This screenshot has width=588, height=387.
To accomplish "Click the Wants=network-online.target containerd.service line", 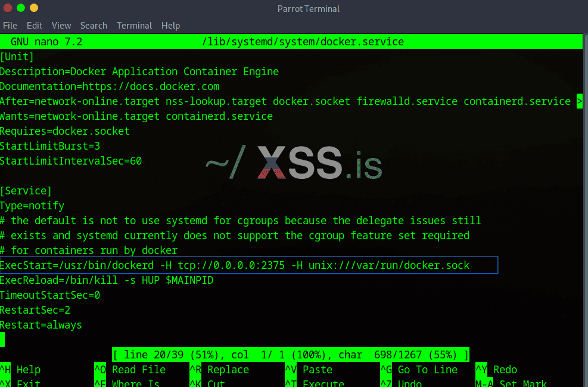I will click(x=136, y=116).
